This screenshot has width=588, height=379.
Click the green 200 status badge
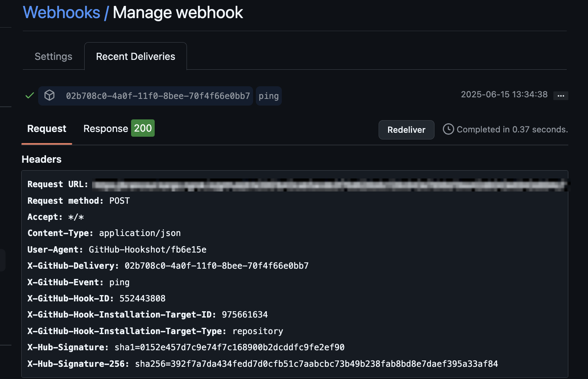(142, 128)
